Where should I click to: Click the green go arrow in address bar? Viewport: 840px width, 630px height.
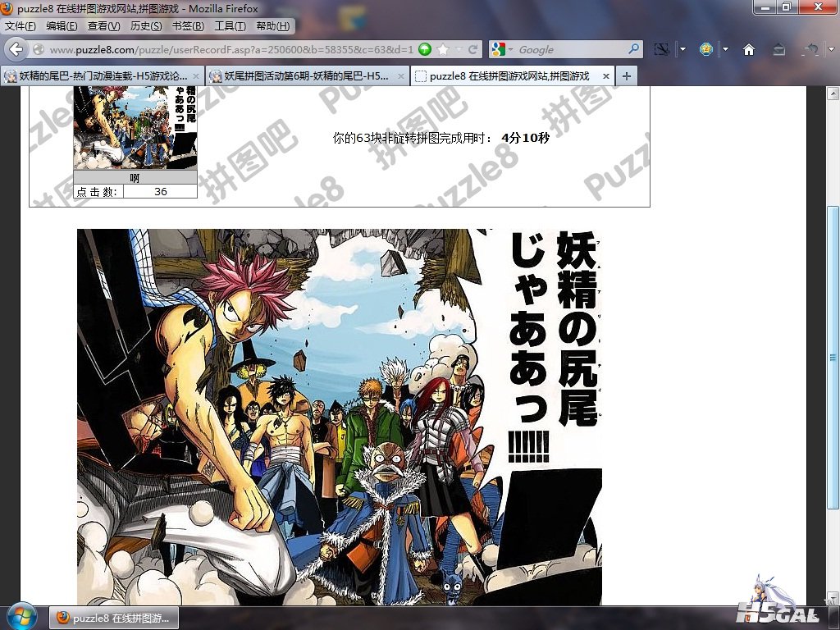(x=425, y=49)
